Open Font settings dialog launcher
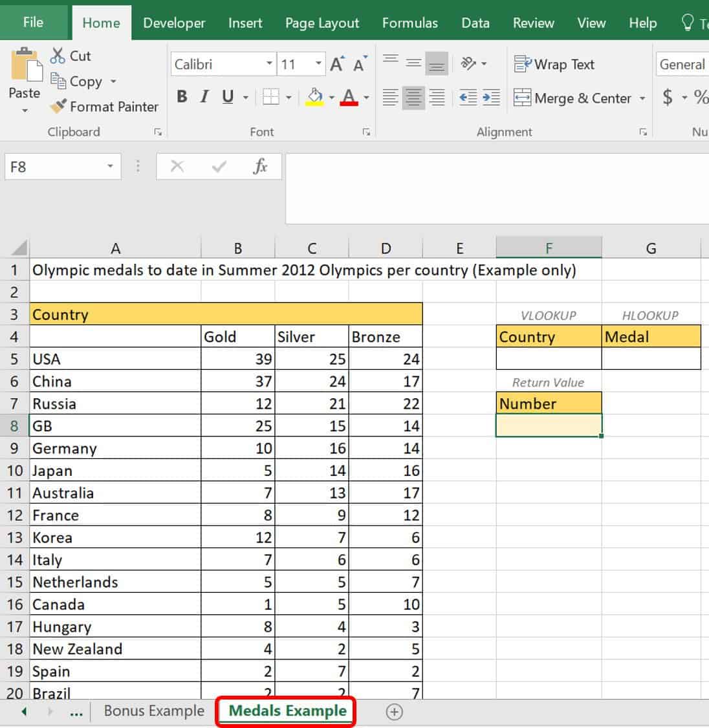The height and width of the screenshot is (728, 709). pyautogui.click(x=367, y=133)
